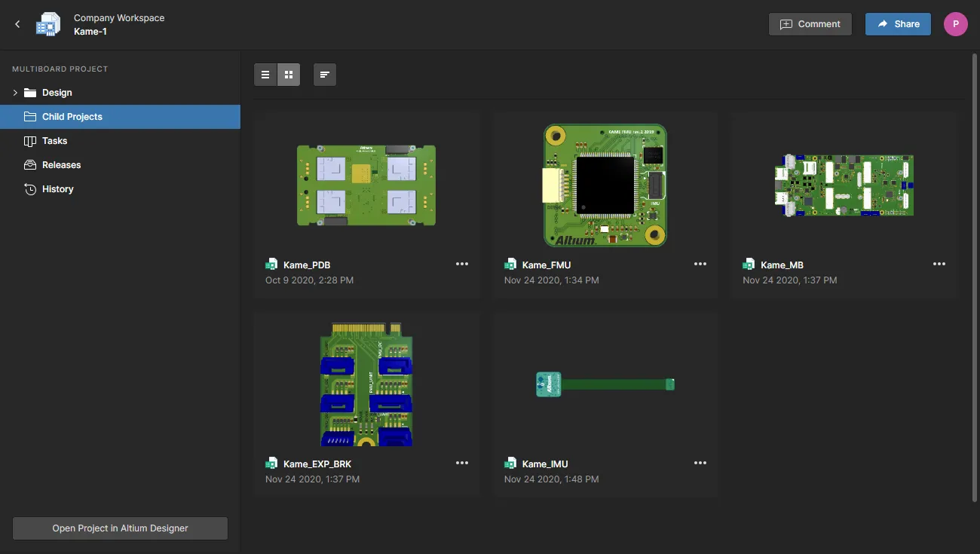Screen dimensions: 980x554
Task: Go back using the header arrow
Action: [17, 24]
